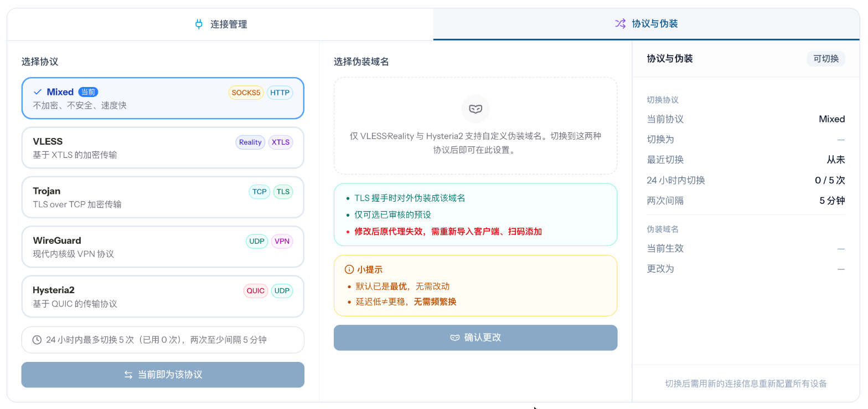This screenshot has height=409, width=868.
Task: Click the VPN tag on WireGuard
Action: (282, 241)
